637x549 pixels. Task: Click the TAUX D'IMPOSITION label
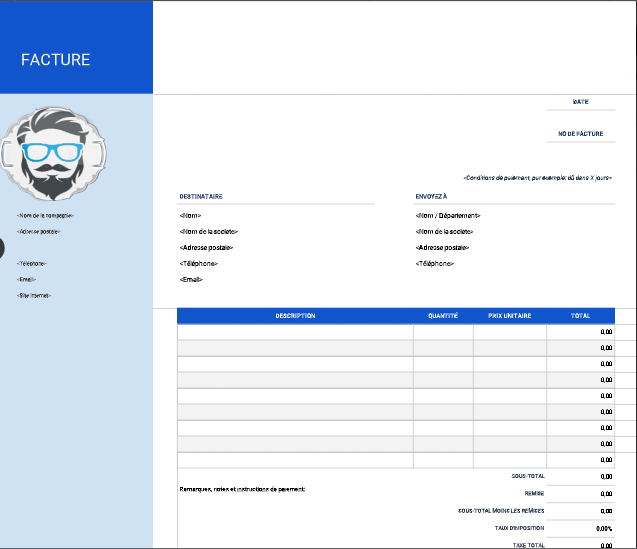click(519, 528)
